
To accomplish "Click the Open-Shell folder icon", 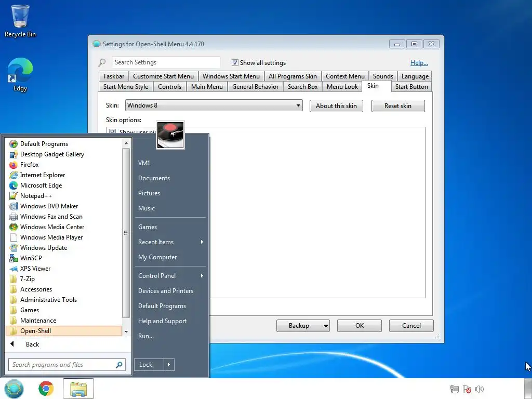I will [x=13, y=331].
